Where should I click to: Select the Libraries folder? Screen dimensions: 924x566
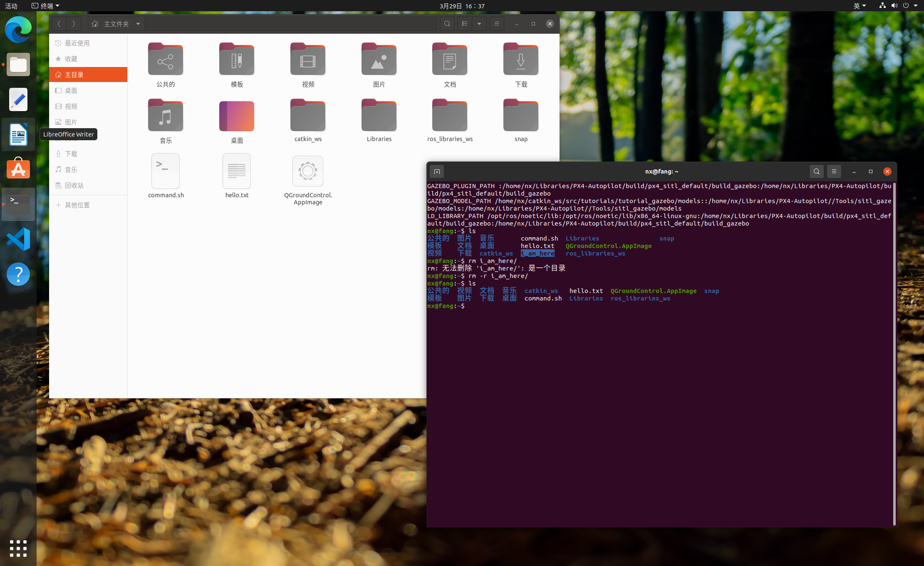point(379,120)
